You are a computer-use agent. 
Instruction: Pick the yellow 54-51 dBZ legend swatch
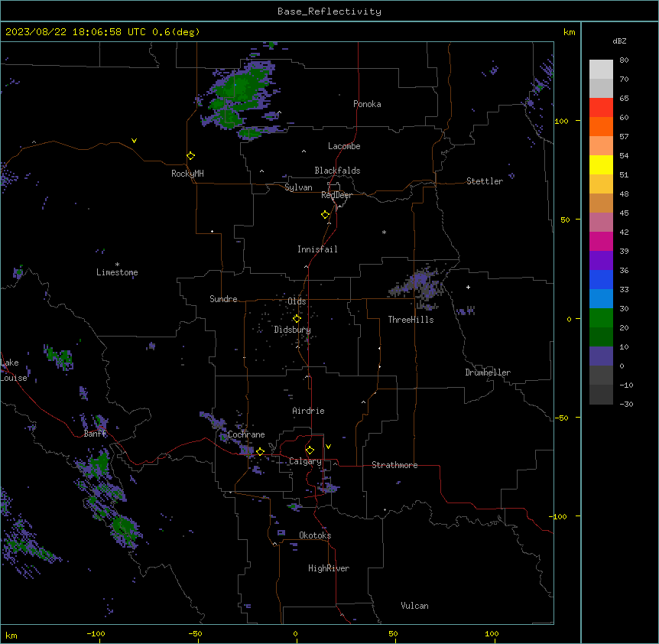(x=601, y=165)
